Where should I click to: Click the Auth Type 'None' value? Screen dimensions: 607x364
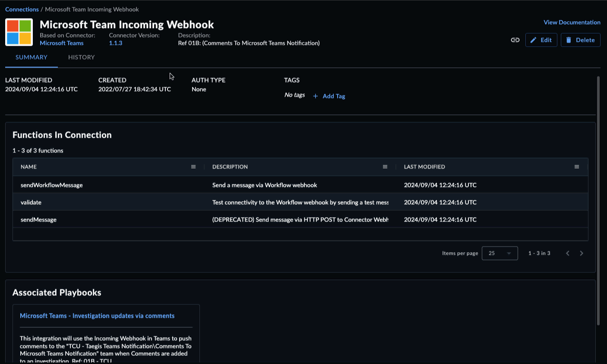coord(199,89)
